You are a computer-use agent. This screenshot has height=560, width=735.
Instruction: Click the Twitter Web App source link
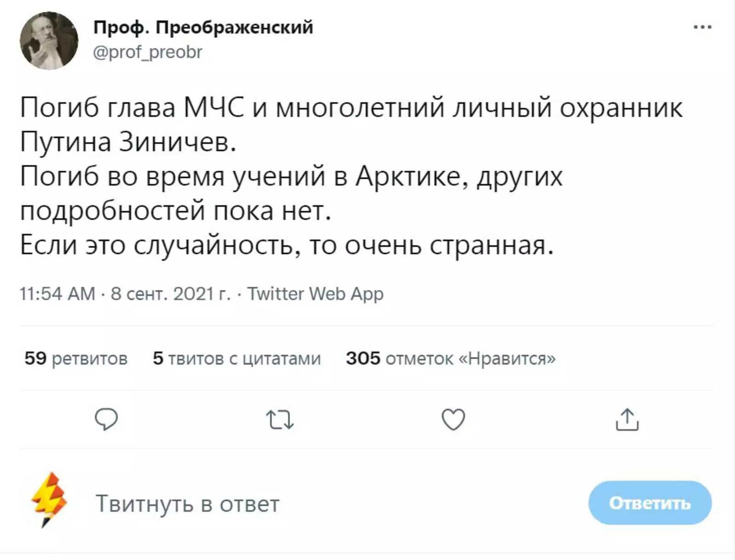(x=315, y=294)
